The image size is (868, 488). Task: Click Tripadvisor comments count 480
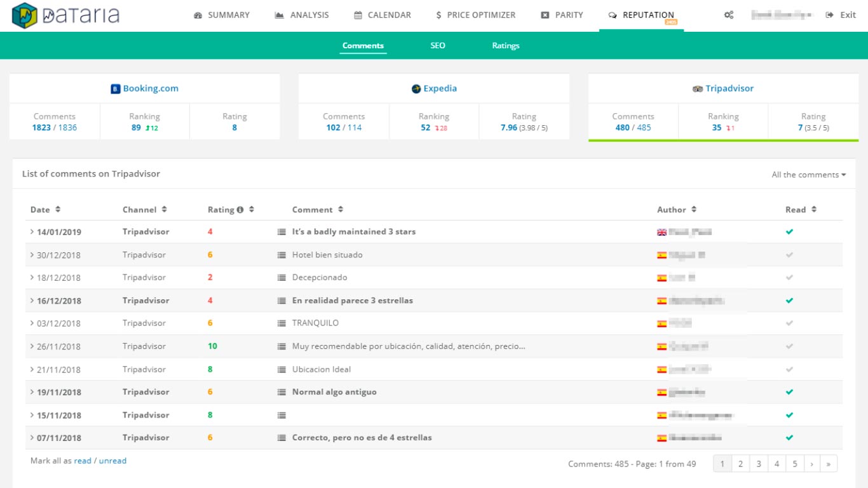click(x=622, y=128)
